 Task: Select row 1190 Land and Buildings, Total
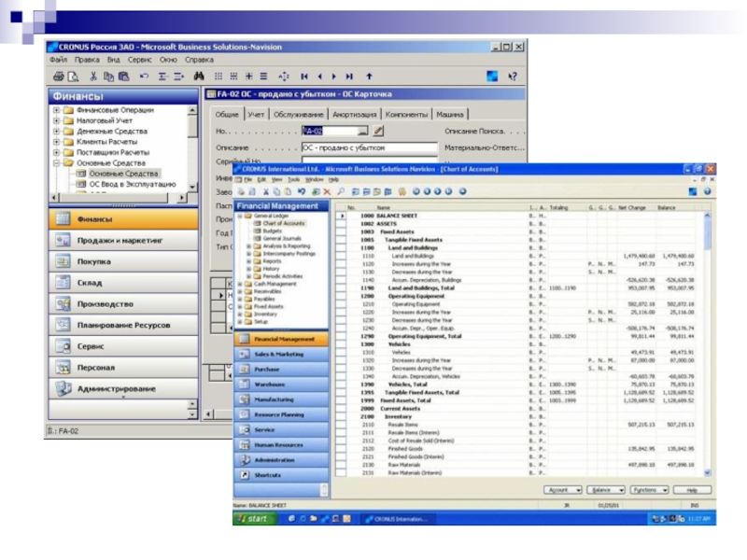(522, 288)
